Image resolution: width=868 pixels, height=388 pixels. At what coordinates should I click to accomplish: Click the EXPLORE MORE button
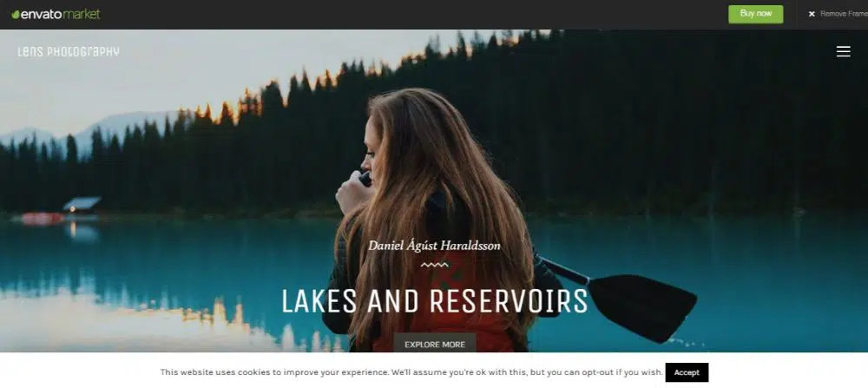[435, 345]
